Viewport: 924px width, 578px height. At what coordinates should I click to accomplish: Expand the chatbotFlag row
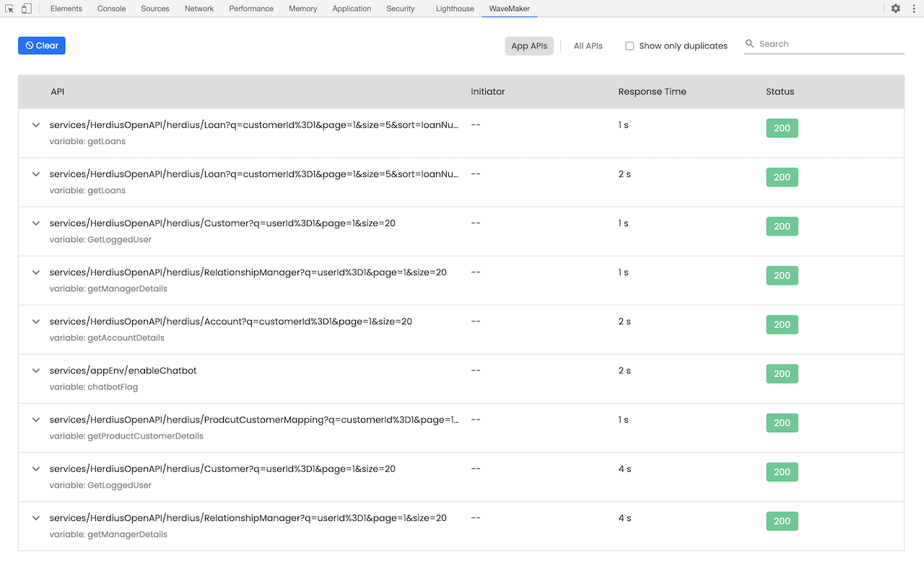click(36, 371)
